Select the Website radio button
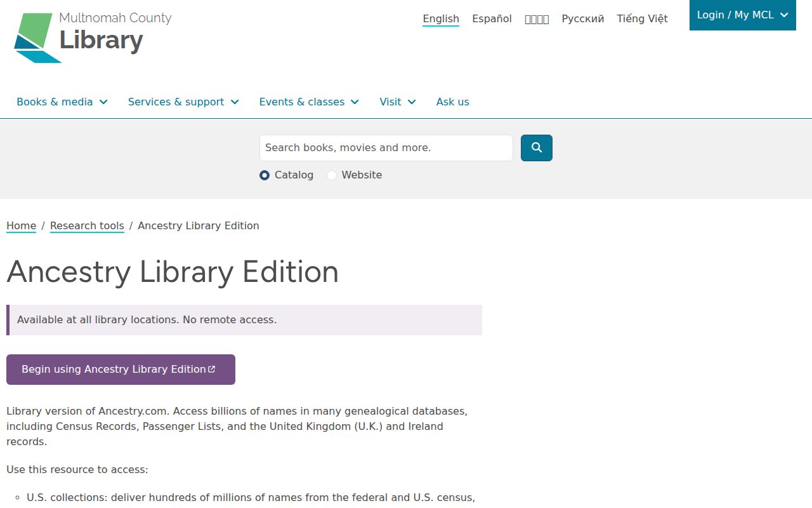Viewport: 812px width, 508px height. click(x=332, y=175)
